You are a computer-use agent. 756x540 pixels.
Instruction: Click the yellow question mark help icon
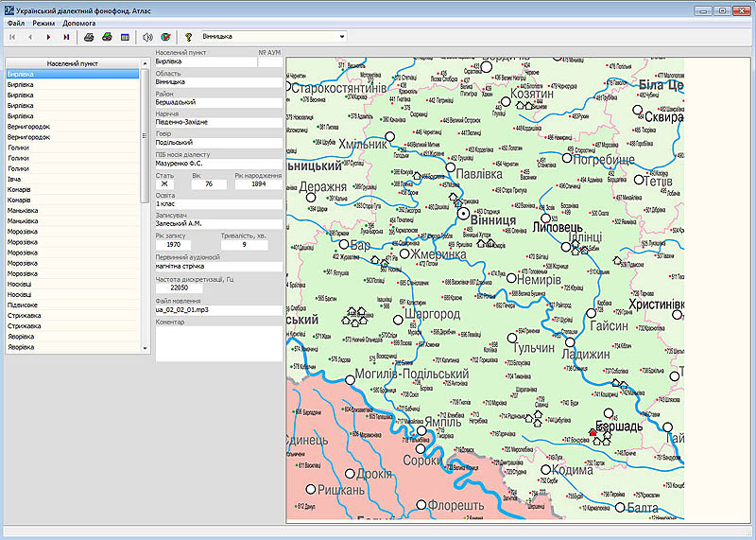pos(188,37)
